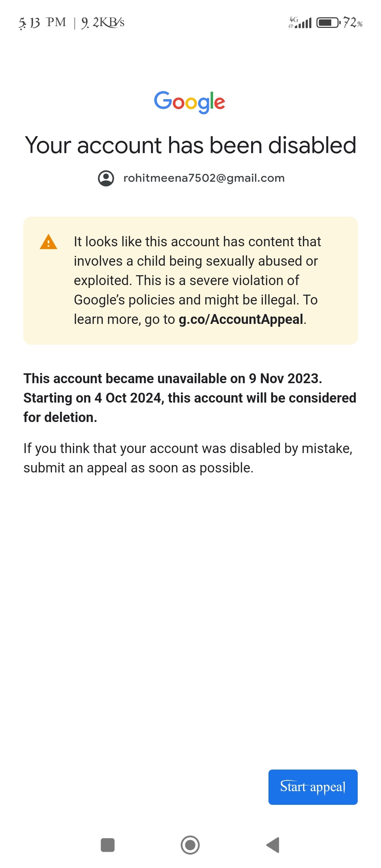The width and height of the screenshot is (381, 868).
Task: Tap the 5:13 PM clock in status bar
Action: (x=42, y=23)
